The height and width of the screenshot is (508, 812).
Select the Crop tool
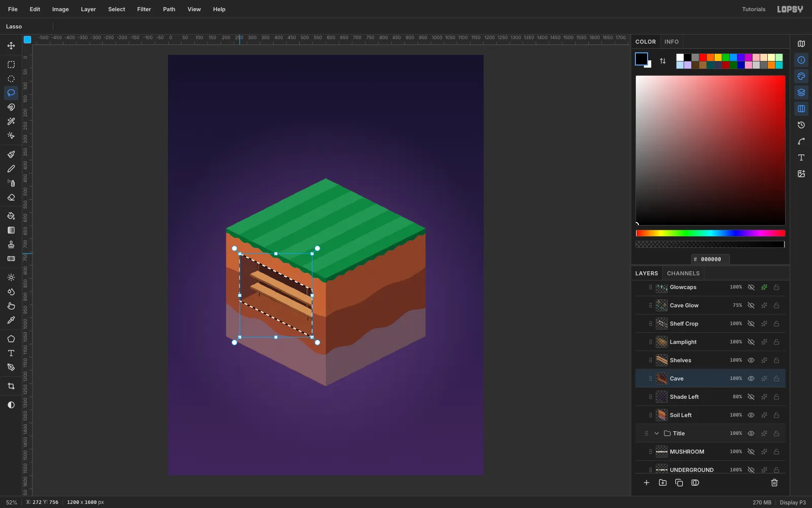click(11, 386)
